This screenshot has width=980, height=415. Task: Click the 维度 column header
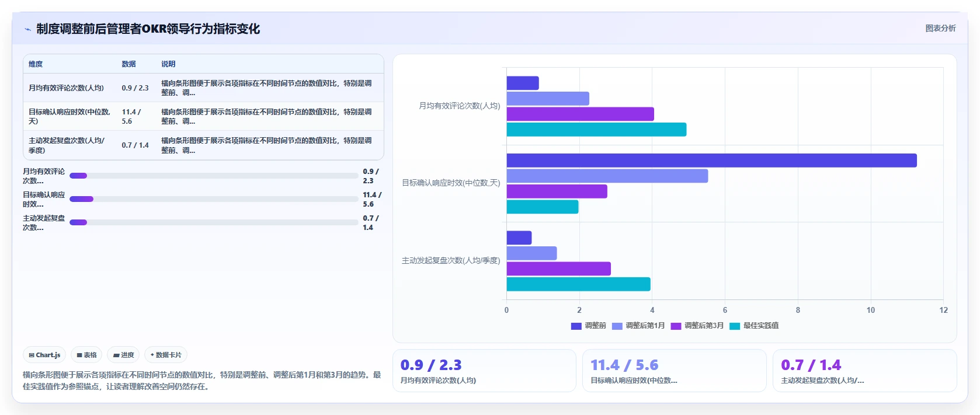(36, 64)
